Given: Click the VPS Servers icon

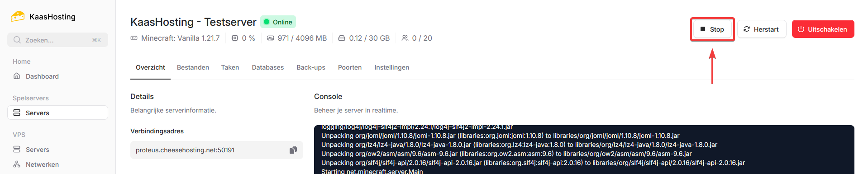Looking at the screenshot, I should point(17,149).
